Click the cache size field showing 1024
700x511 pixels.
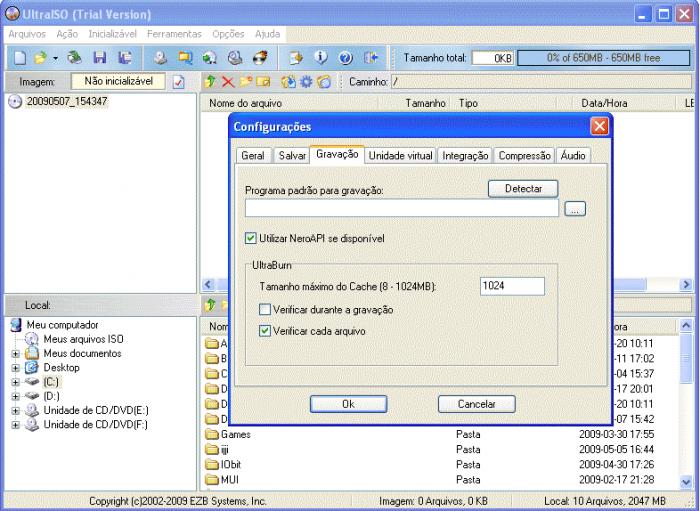[x=512, y=286]
